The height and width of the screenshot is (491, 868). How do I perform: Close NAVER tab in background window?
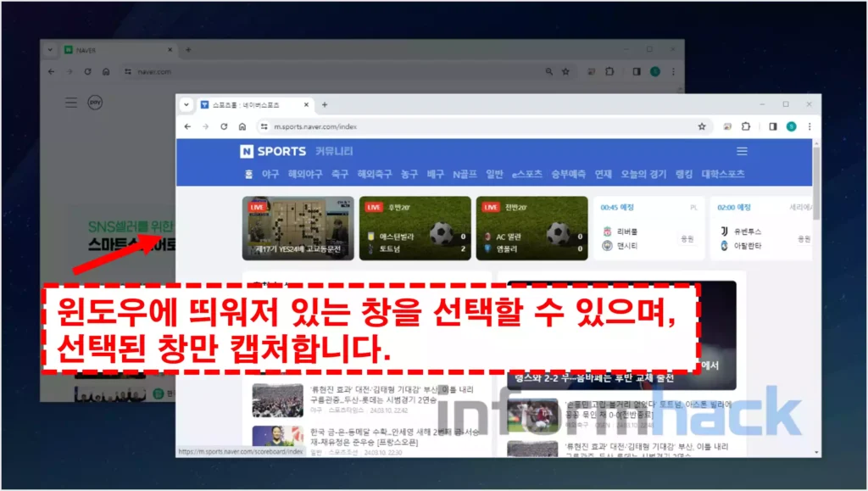click(x=170, y=50)
